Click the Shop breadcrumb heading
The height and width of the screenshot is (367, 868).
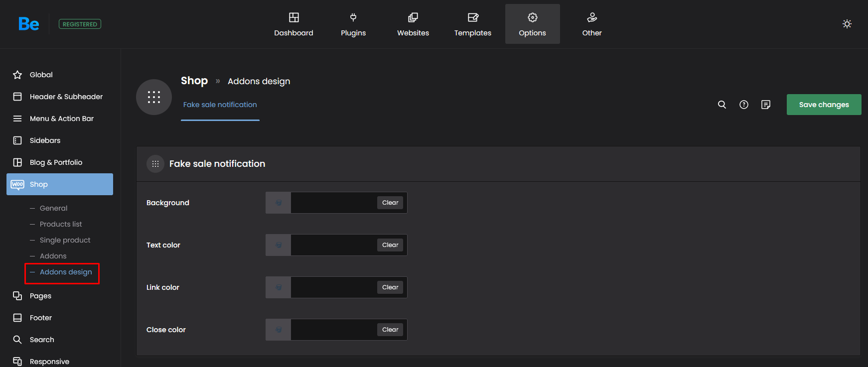(194, 81)
